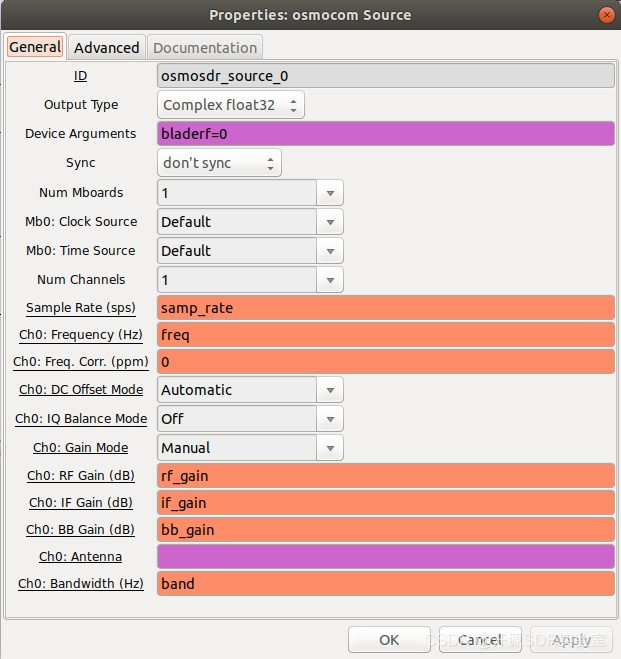The image size is (621, 659).
Task: Expand the Ch0: IQ Balance Mode dropdown arrow
Action: pyautogui.click(x=330, y=419)
